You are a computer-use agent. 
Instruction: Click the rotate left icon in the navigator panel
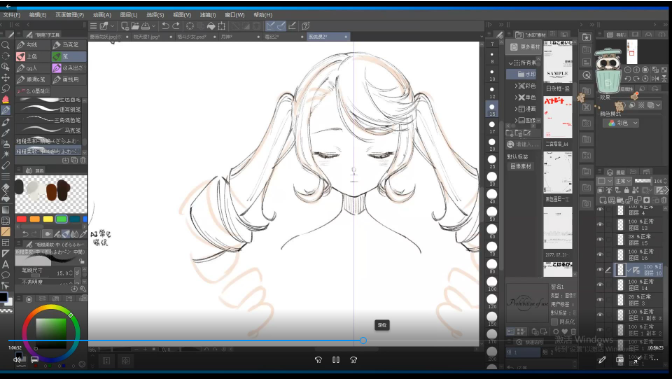pyautogui.click(x=628, y=79)
